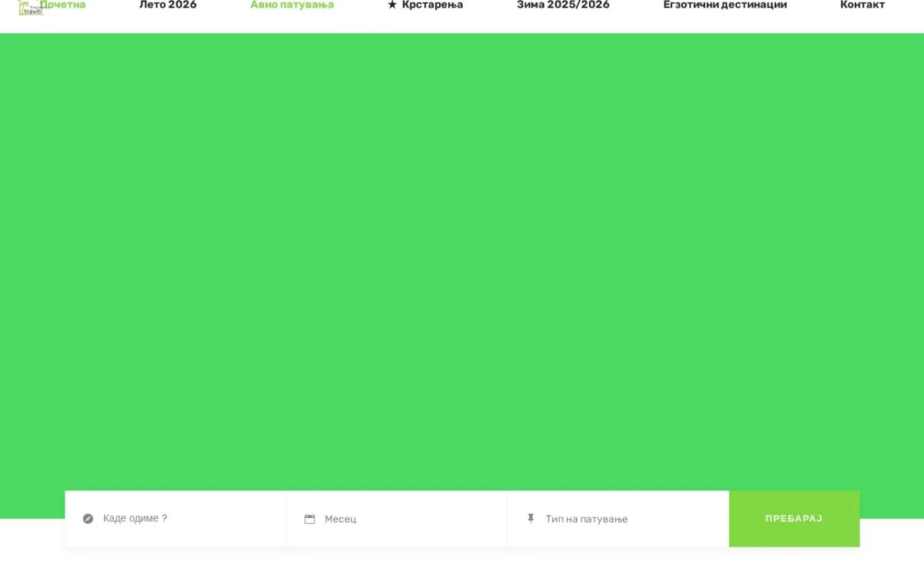This screenshot has width=924, height=578.
Task: Select Авио патувања in the navigation
Action: (292, 5)
